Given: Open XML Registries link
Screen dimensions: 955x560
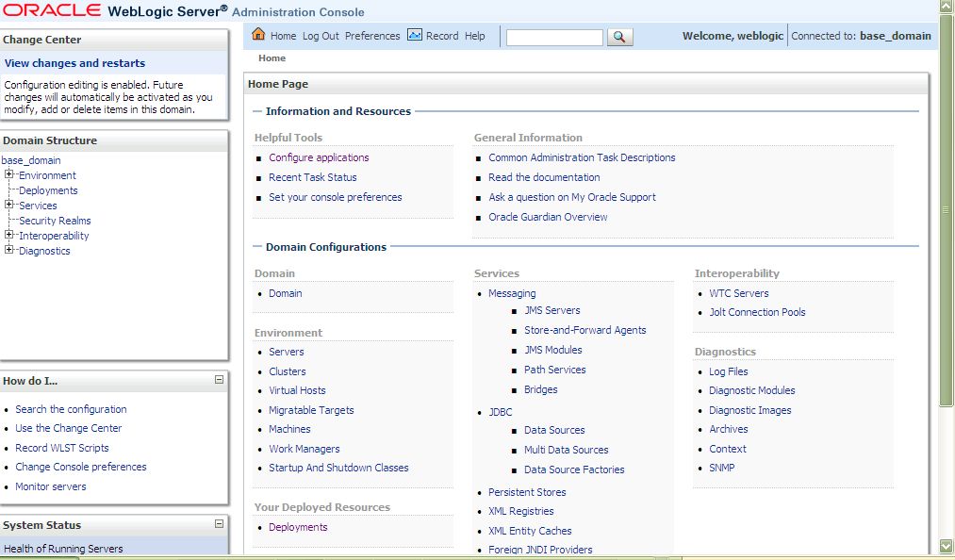Looking at the screenshot, I should coord(521,512).
